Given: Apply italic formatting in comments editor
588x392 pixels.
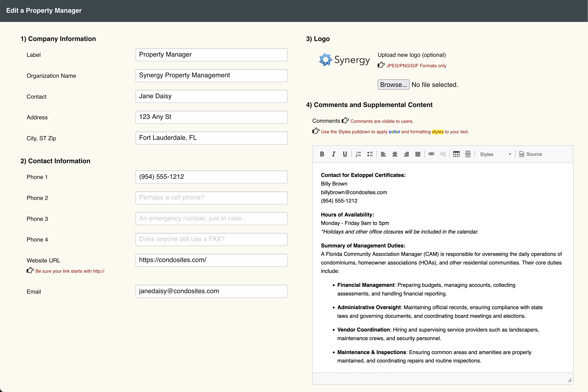Looking at the screenshot, I should (x=334, y=154).
